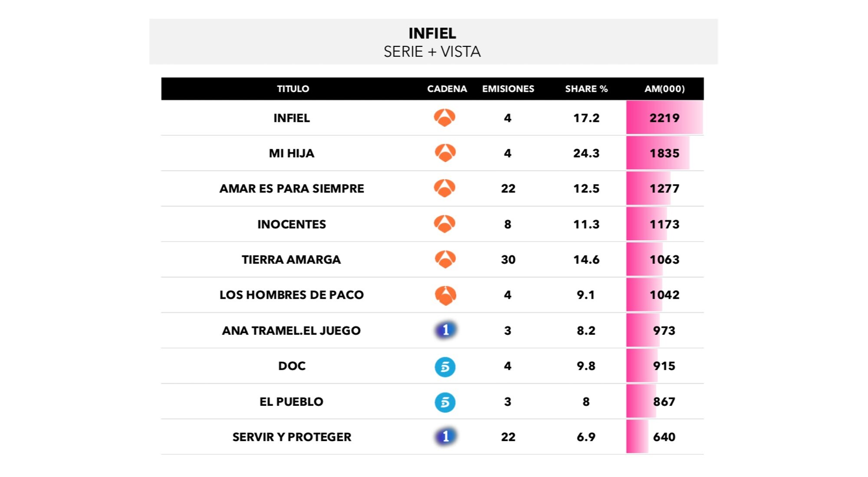Screen dimensions: 868x477
Task: Click Antena 3 logo in TIERRA AMARGA row
Action: 445,259
